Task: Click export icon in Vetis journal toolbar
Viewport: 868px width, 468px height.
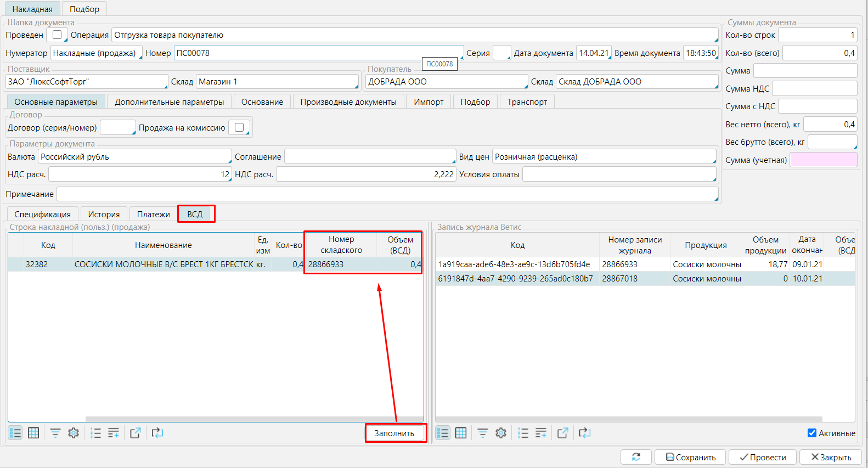Action: coord(562,433)
